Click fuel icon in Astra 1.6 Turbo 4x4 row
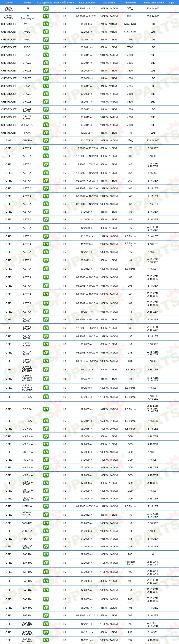The width and height of the screenshot is (179, 644). (x=46, y=244)
